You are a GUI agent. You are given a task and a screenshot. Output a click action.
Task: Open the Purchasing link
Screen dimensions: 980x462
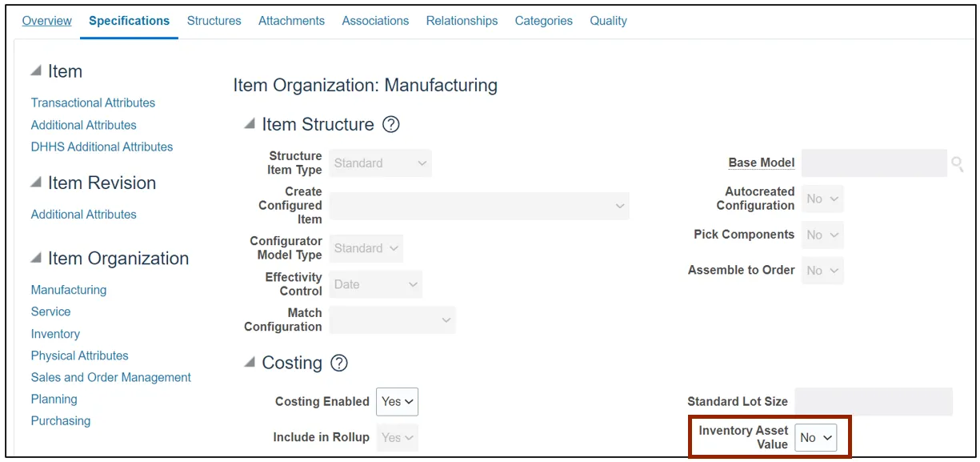coord(61,420)
